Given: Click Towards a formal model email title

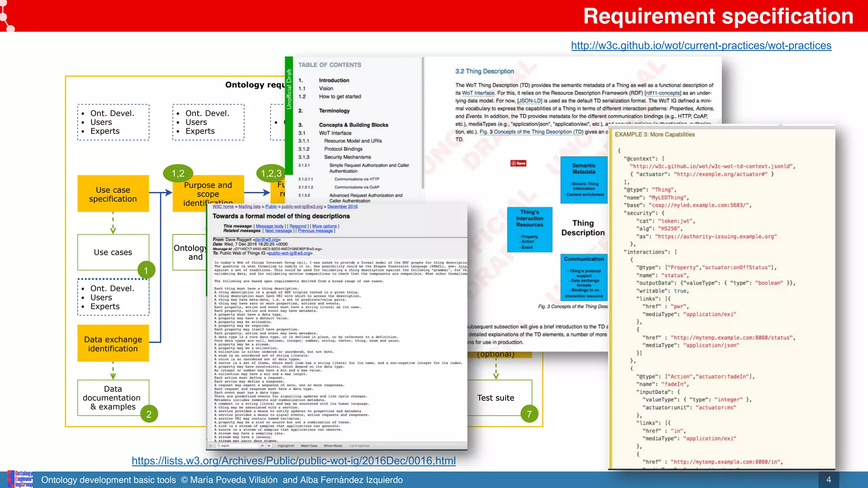Looking at the screenshot, I should pyautogui.click(x=281, y=216).
